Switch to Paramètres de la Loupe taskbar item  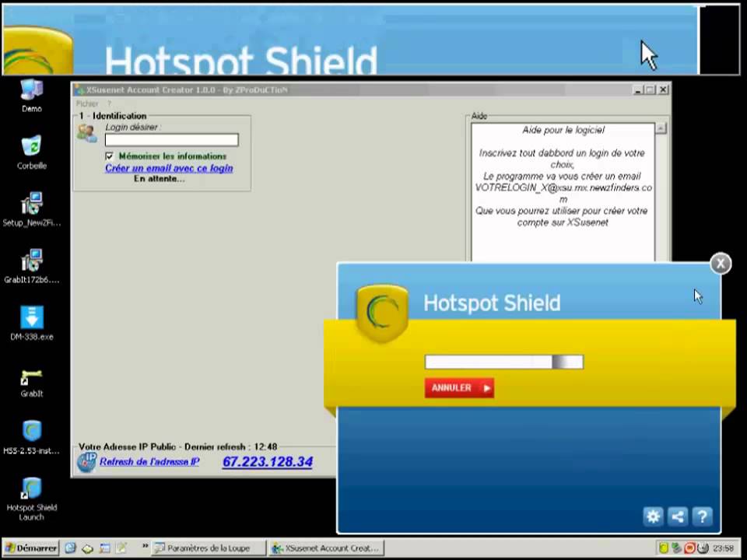pos(209,548)
